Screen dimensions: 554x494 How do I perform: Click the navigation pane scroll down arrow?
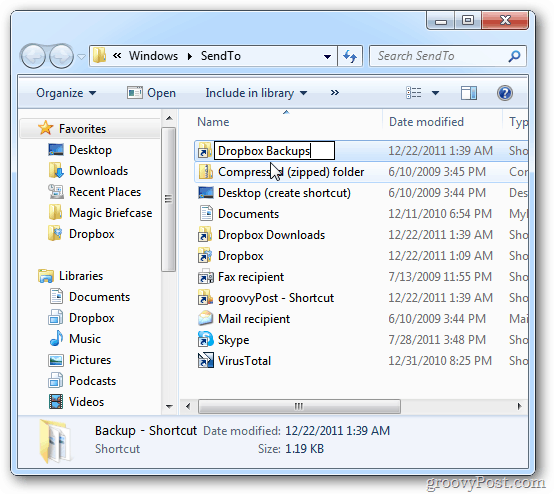click(169, 407)
